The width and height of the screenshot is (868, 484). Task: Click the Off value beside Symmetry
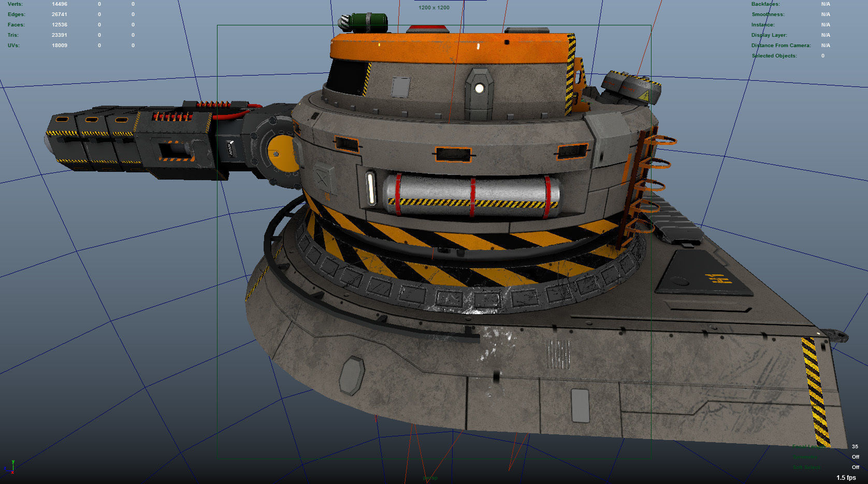856,457
